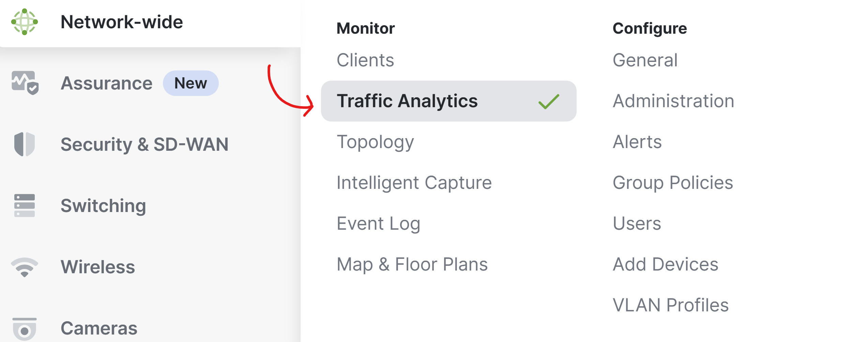Screen dimensions: 868x342
Task: Open Alerts configuration
Action: tap(637, 142)
